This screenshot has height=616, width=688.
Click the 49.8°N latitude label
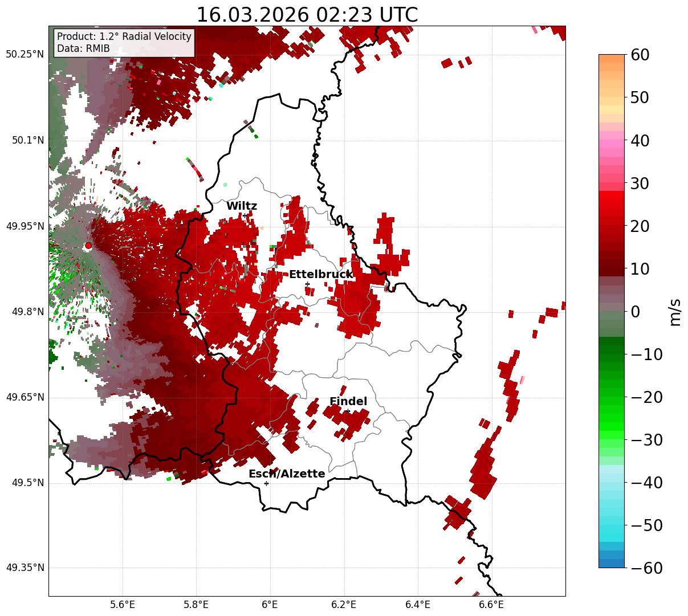(27, 312)
